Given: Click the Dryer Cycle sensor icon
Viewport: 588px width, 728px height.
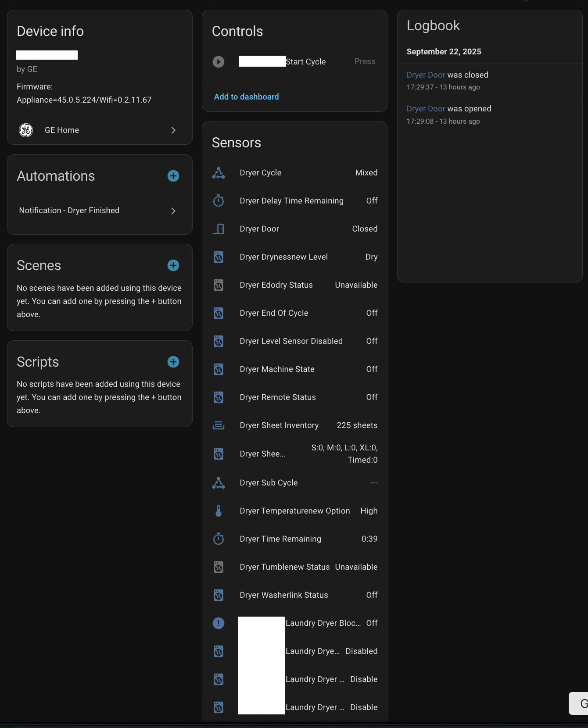Looking at the screenshot, I should pos(219,173).
